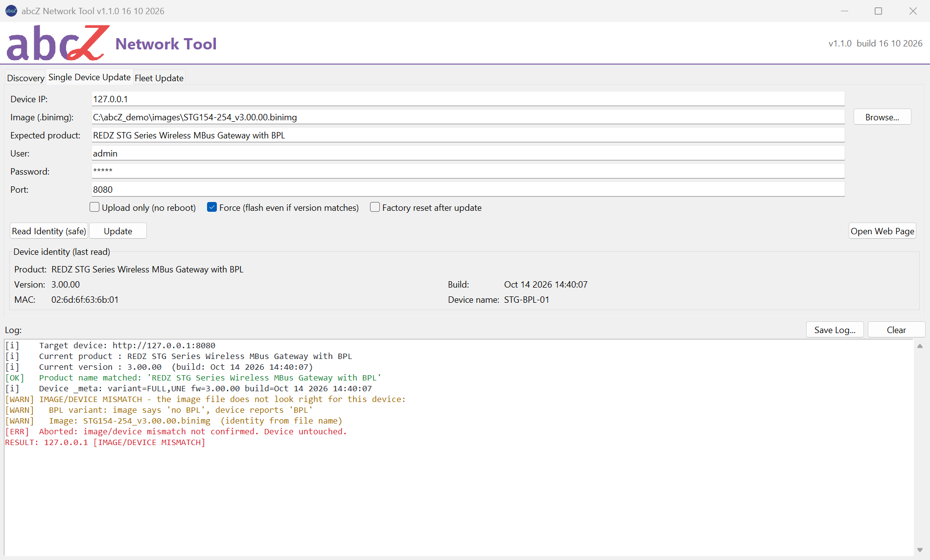Click the Build value Oct 14 2026 14:40:07
This screenshot has width=930, height=560.
click(x=546, y=284)
